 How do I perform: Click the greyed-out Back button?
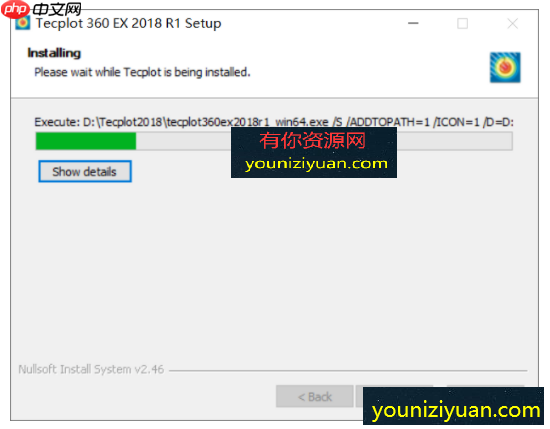pyautogui.click(x=315, y=396)
